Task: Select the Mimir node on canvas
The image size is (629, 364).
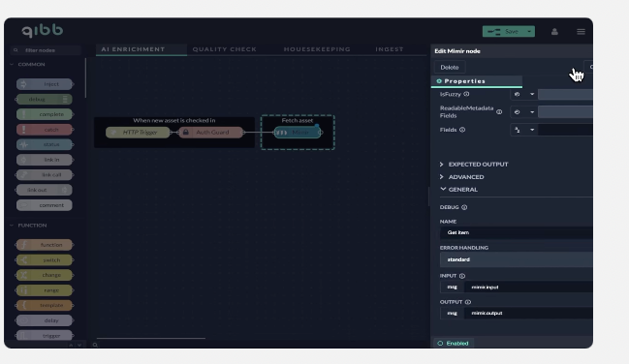Action: click(298, 133)
